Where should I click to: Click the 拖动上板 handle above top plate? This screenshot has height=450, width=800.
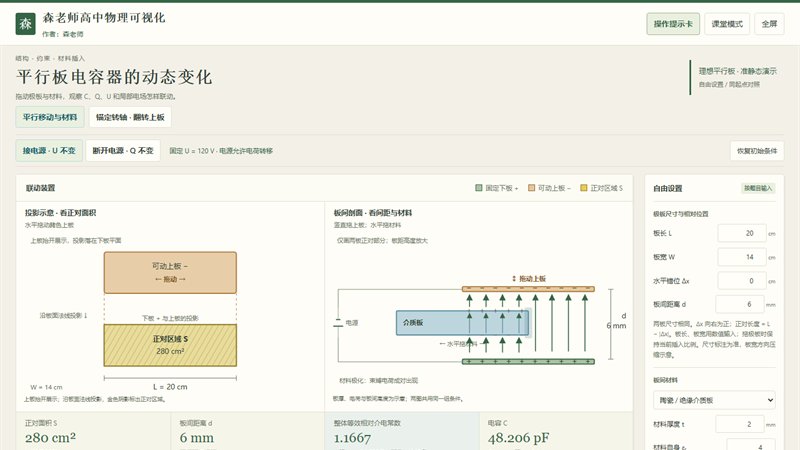pos(529,279)
